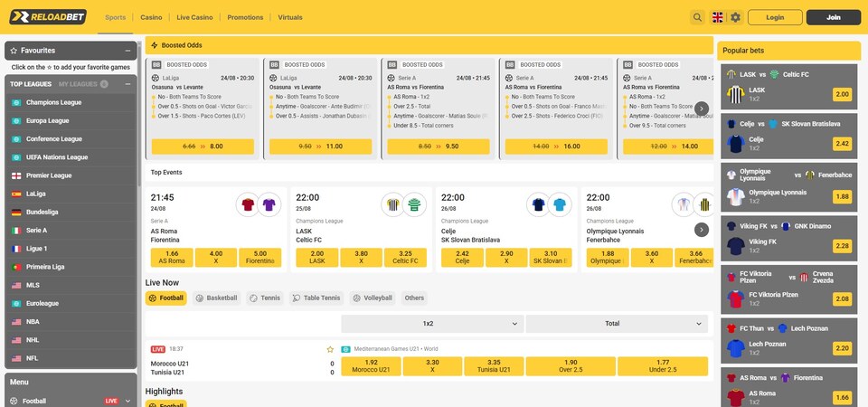Click Champions League icon in sidebar
The width and height of the screenshot is (868, 407).
tap(16, 102)
